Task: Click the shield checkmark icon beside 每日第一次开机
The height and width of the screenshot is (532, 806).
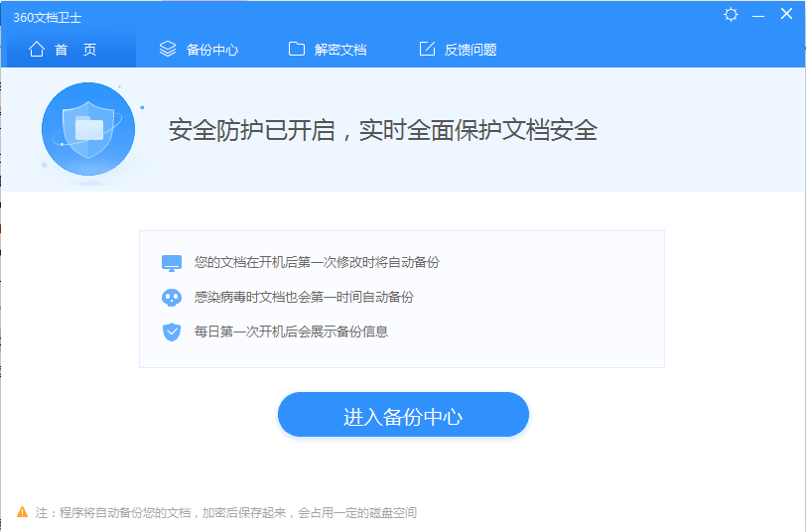Action: pyautogui.click(x=172, y=332)
